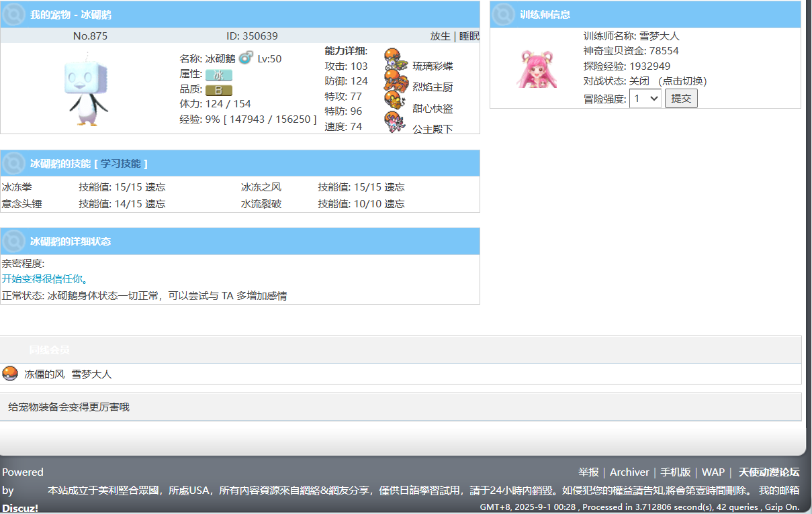Screen dimensions: 812x514
Task: Click the 探险经验: 1932949 text
Action: 627,66
